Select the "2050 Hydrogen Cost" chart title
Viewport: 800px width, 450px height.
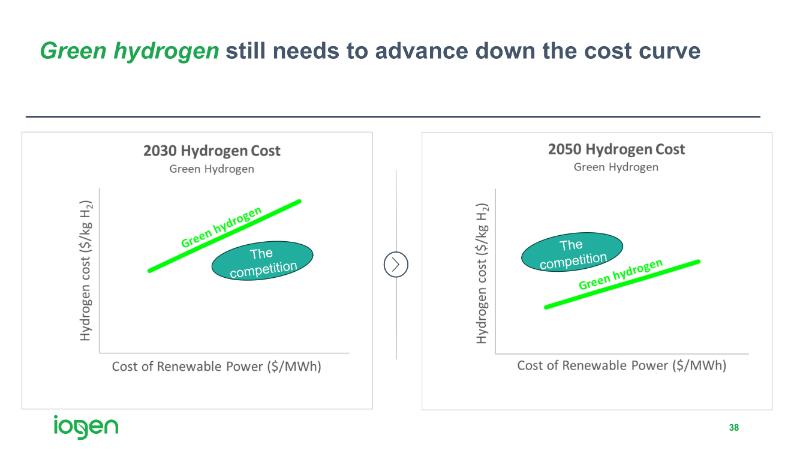[x=616, y=149]
